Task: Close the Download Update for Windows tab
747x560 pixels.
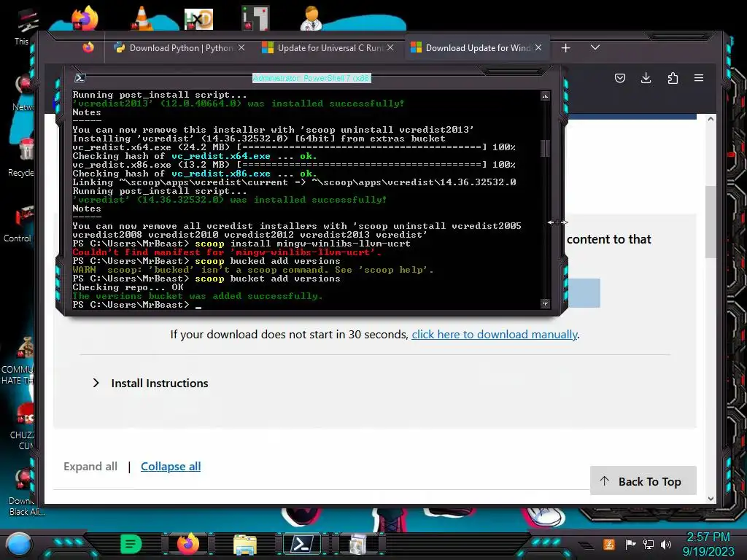Action: tap(538, 47)
